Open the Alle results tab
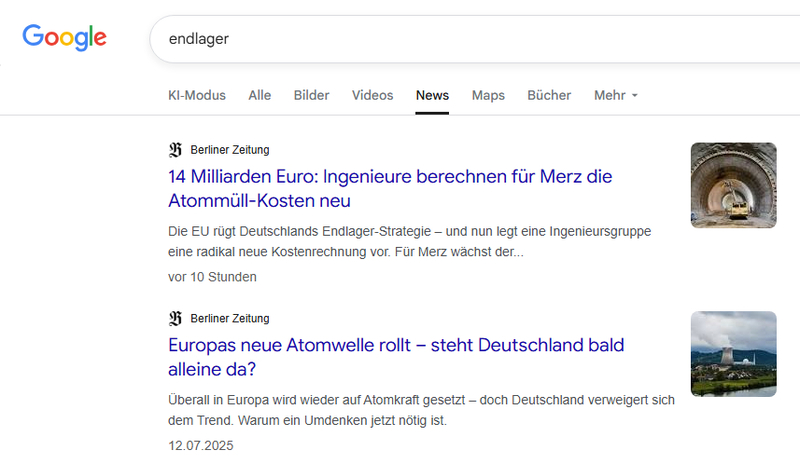Viewport: 800px width, 464px height. [260, 96]
